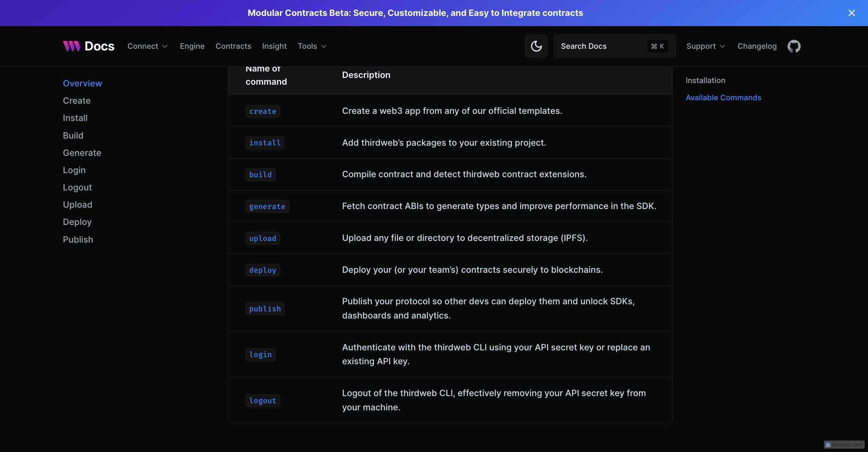Open the Engine nav item
868x452 pixels.
pos(192,46)
